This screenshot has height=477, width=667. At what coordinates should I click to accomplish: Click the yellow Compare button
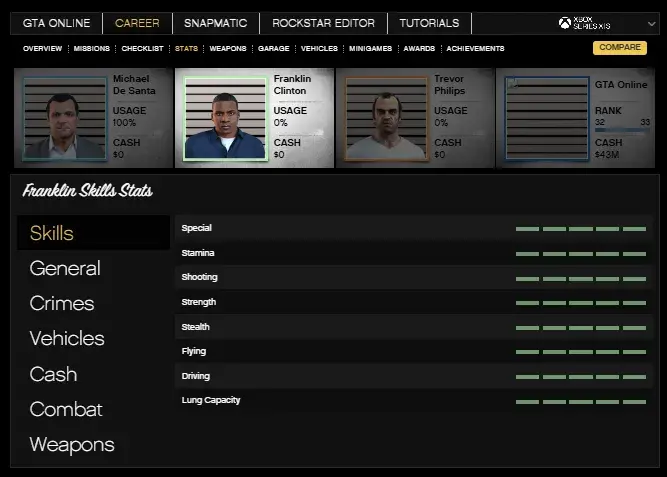pos(620,48)
